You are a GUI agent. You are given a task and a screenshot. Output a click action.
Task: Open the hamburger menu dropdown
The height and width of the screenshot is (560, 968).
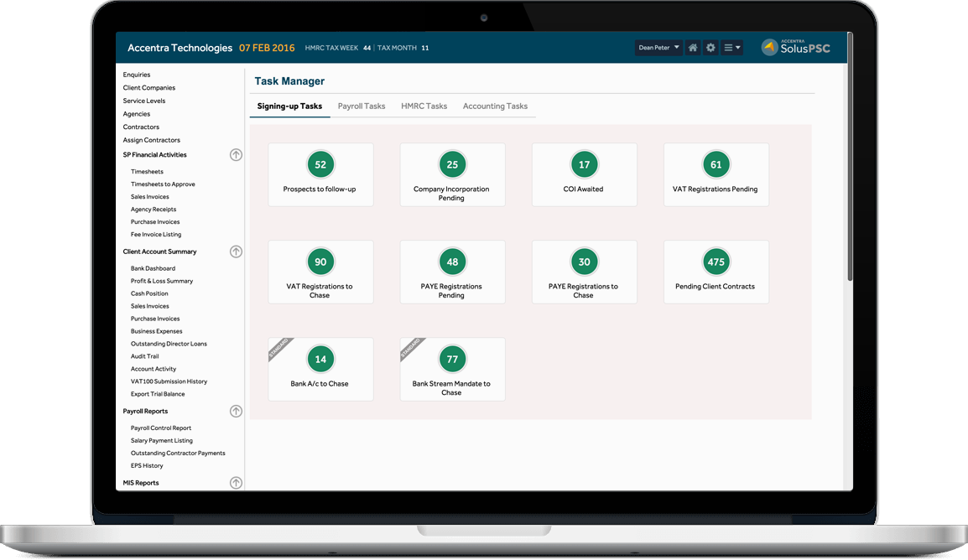(731, 48)
